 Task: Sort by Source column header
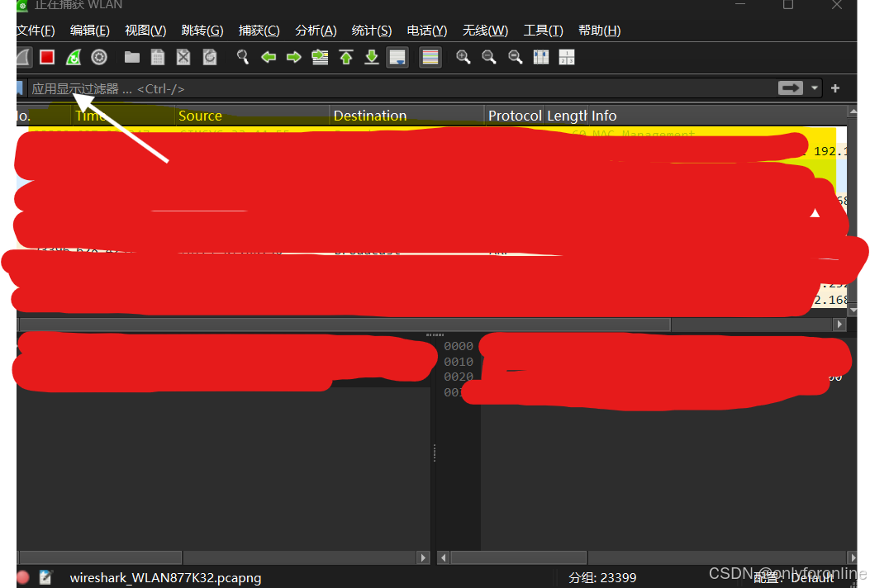pos(252,116)
